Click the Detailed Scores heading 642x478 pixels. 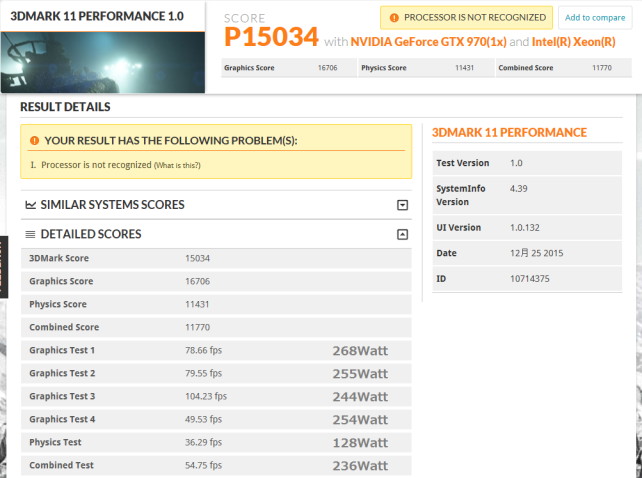[x=91, y=234]
